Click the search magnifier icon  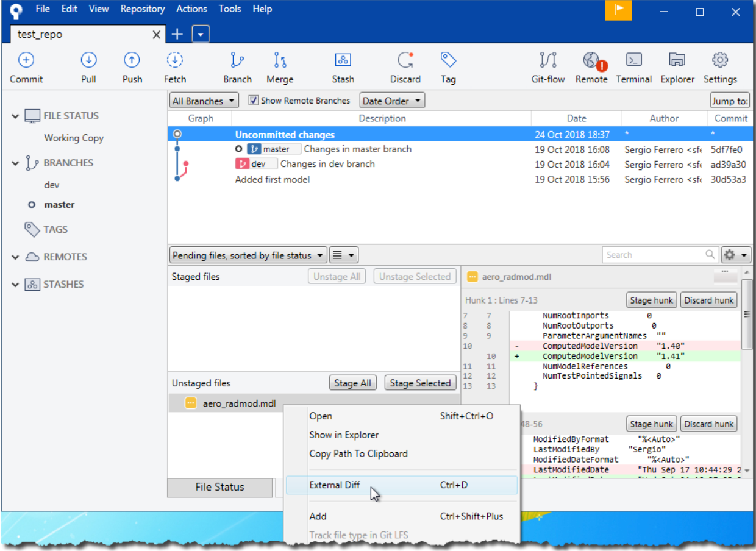point(710,255)
